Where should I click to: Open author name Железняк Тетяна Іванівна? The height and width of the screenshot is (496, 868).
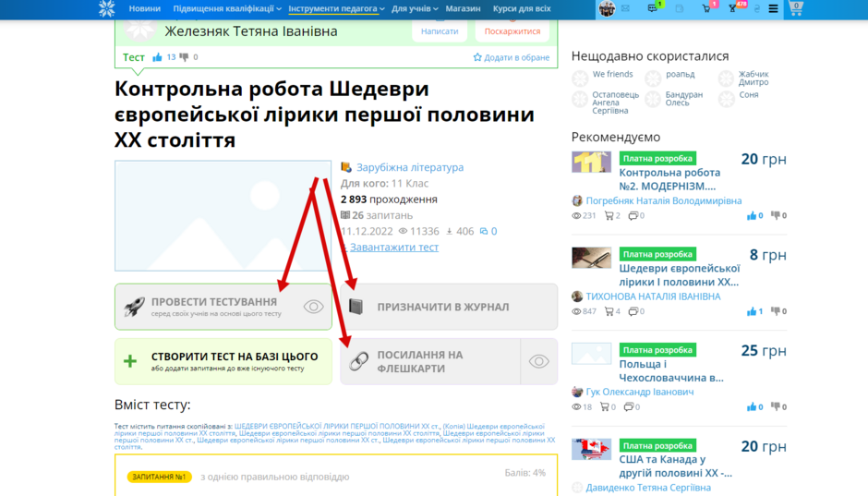[x=251, y=31]
